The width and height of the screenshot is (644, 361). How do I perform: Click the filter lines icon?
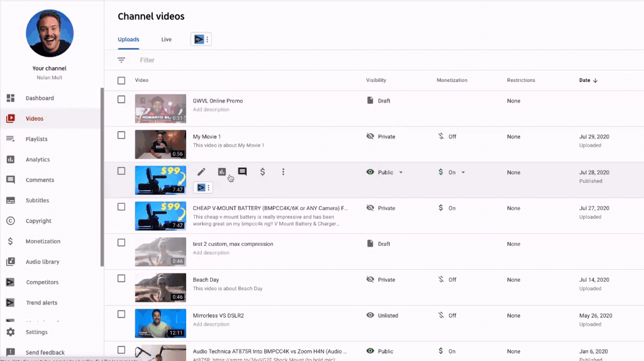121,60
